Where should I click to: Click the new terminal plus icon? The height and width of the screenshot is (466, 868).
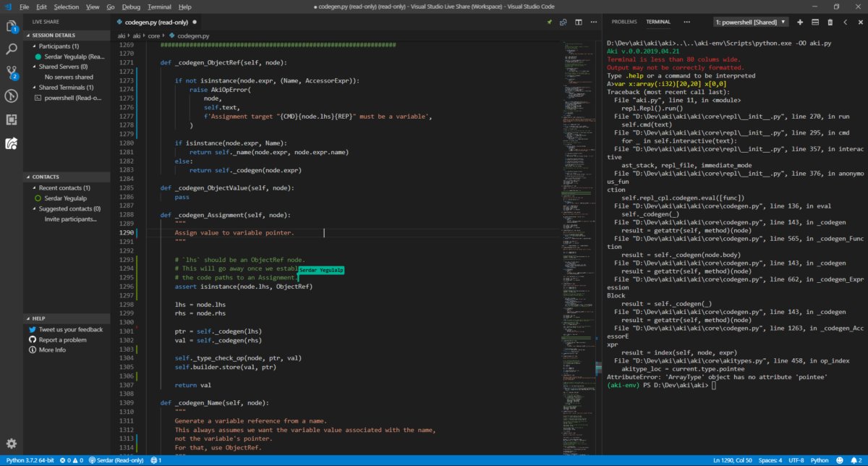click(800, 22)
